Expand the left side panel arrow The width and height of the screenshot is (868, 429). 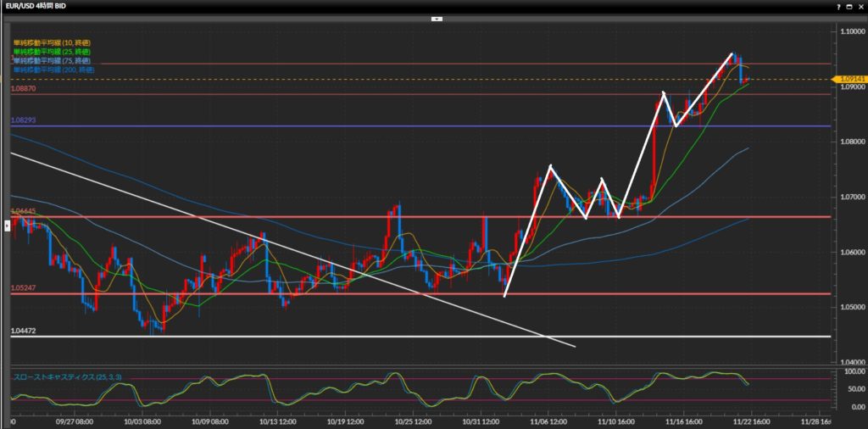pos(8,225)
